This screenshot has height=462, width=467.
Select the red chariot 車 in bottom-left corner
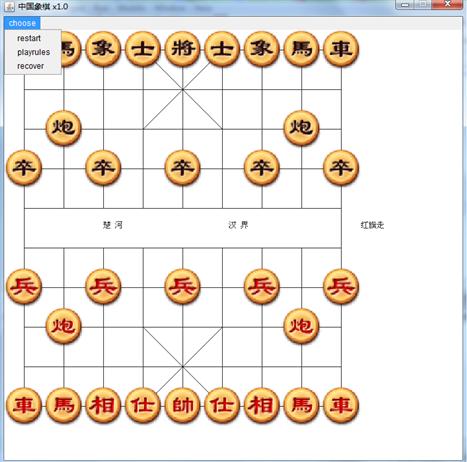click(24, 405)
